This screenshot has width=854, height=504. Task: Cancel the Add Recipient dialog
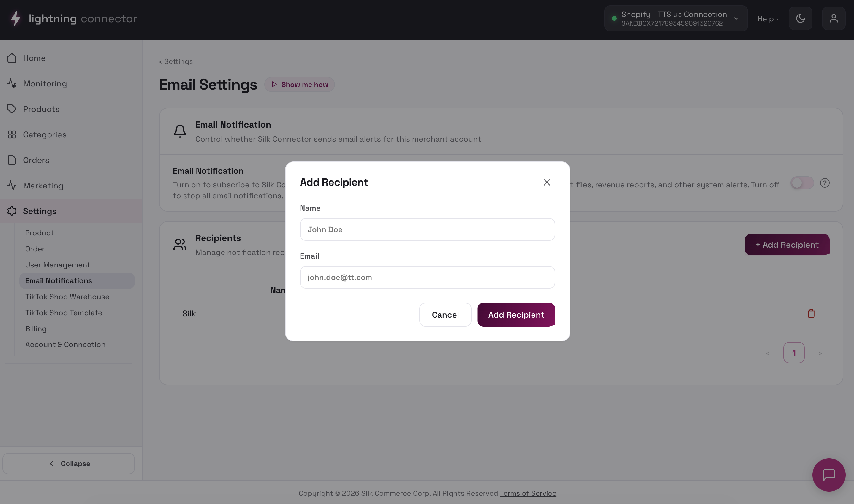445,315
